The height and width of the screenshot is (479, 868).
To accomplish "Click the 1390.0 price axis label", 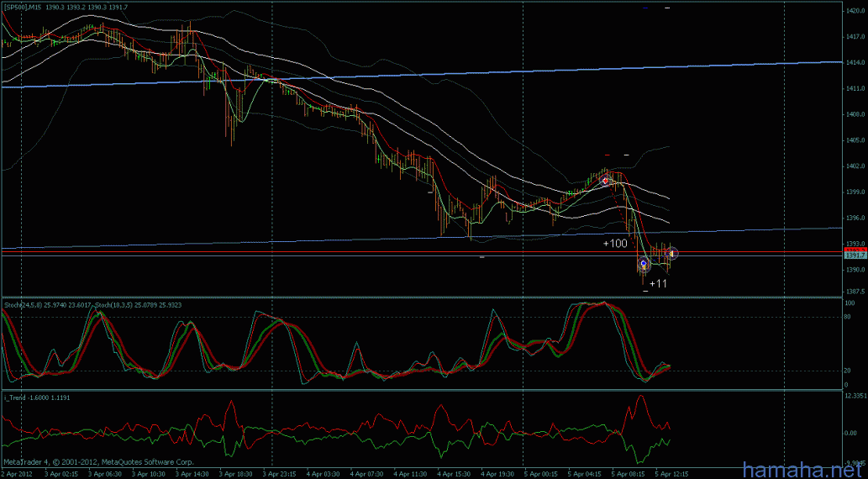I will [855, 270].
